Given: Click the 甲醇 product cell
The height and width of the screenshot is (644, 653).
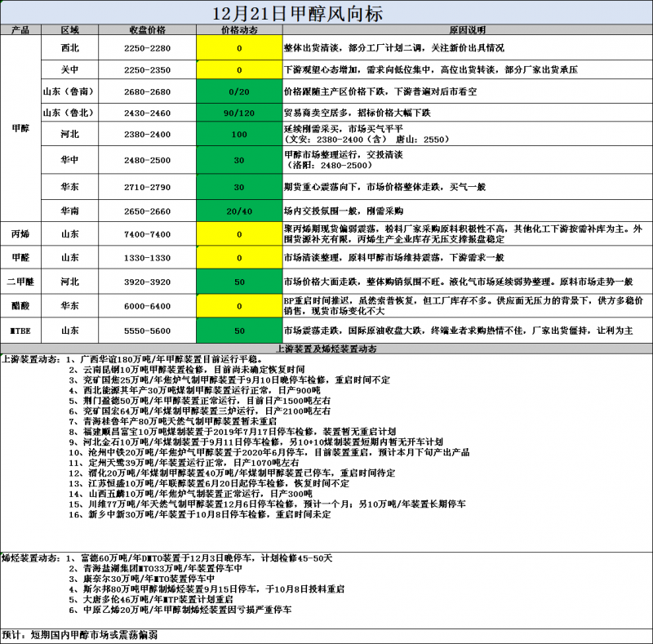Looking at the screenshot, I should (x=20, y=128).
